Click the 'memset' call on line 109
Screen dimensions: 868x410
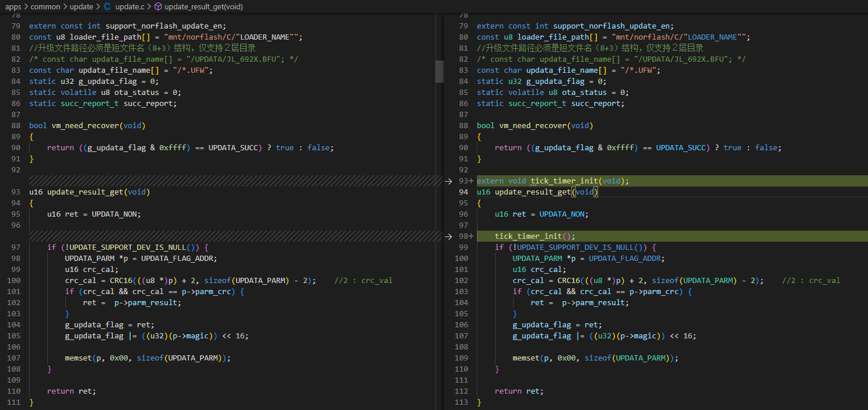pyautogui.click(x=595, y=358)
